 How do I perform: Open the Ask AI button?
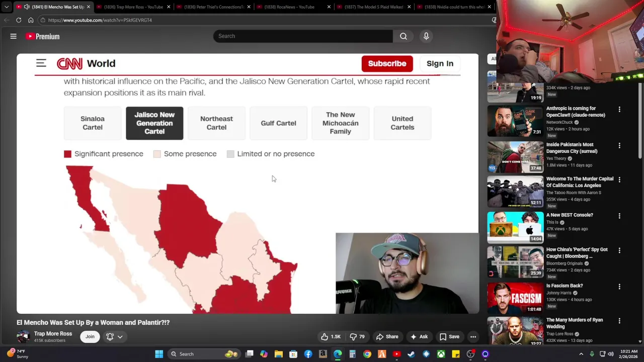click(x=419, y=337)
